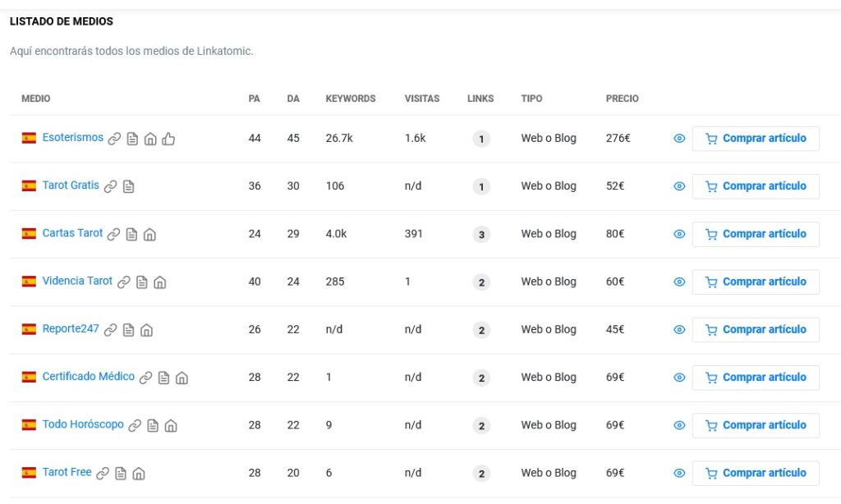Image resolution: width=841 pixels, height=504 pixels.
Task: Click the eye icon in Esoterismos row
Action: tap(679, 139)
